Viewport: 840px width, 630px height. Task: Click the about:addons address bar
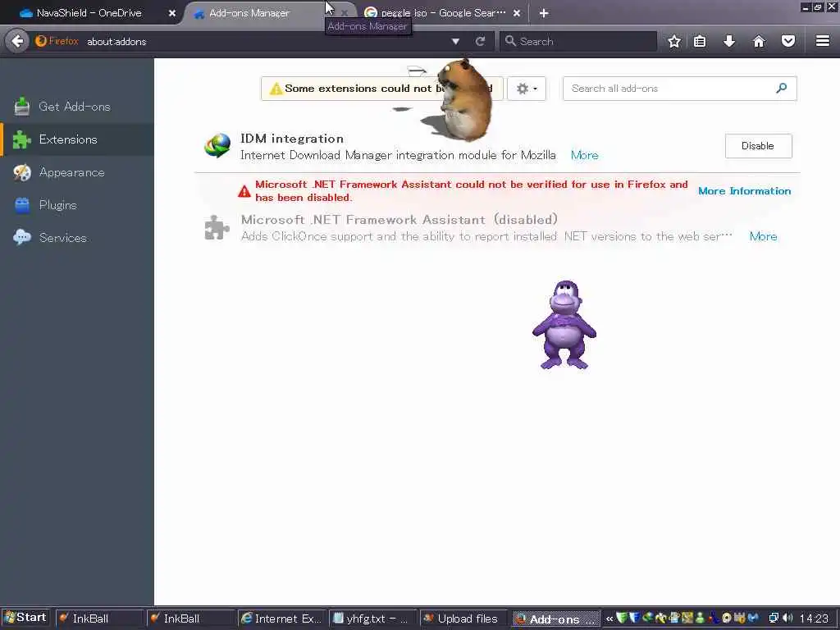(x=262, y=41)
